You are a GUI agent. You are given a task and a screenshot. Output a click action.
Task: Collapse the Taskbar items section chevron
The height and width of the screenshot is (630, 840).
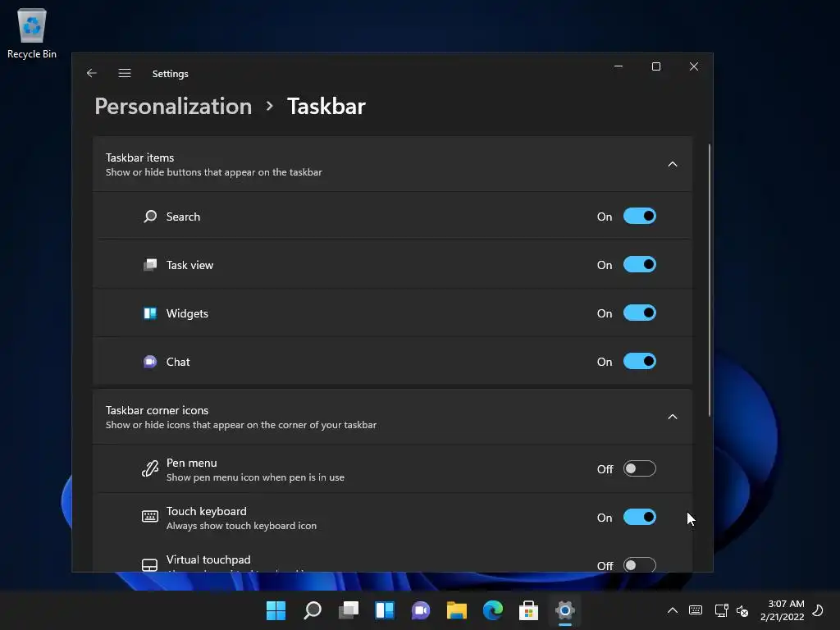(673, 164)
